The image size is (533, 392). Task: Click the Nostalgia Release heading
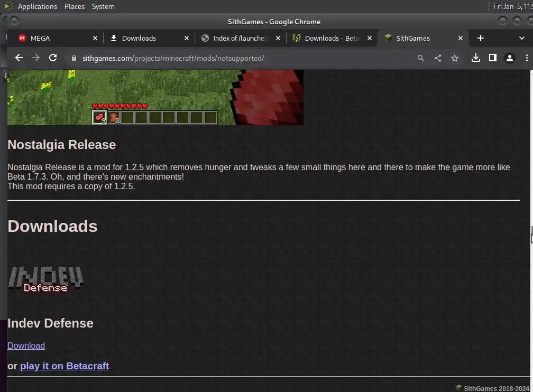(x=61, y=145)
